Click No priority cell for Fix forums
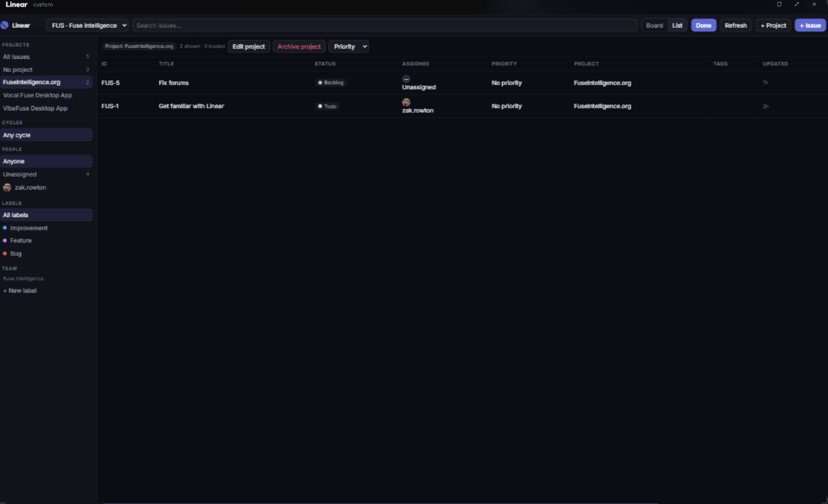Image resolution: width=828 pixels, height=504 pixels. pos(506,83)
